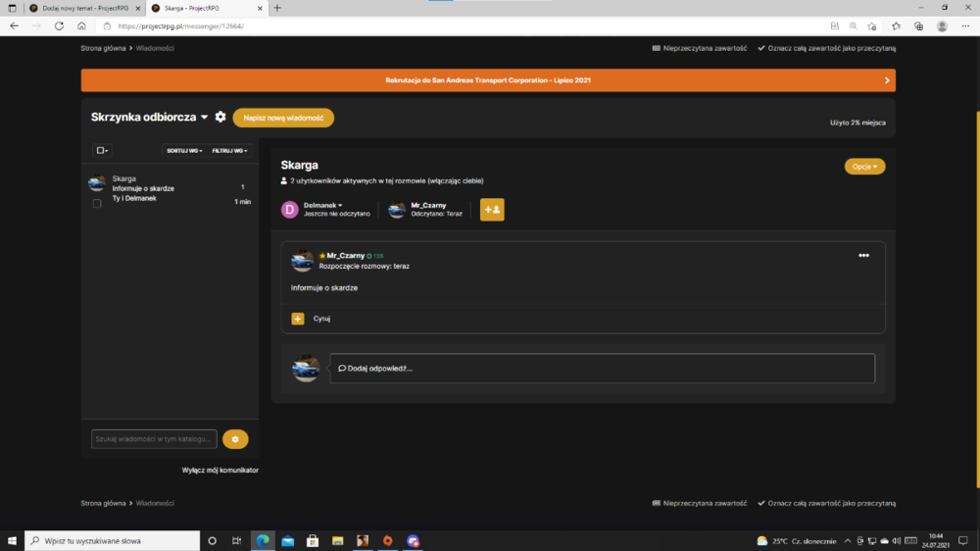Switch to the Dodaj nowy temat tab

84,8
